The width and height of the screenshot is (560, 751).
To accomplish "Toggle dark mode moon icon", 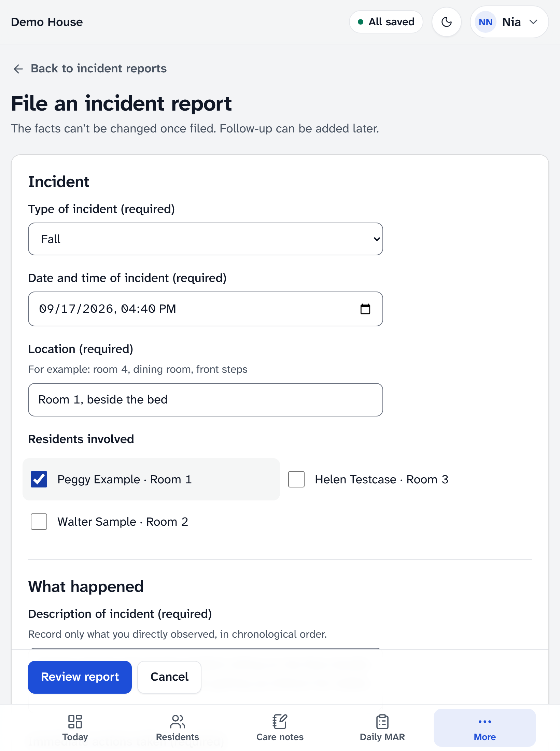I will click(446, 22).
